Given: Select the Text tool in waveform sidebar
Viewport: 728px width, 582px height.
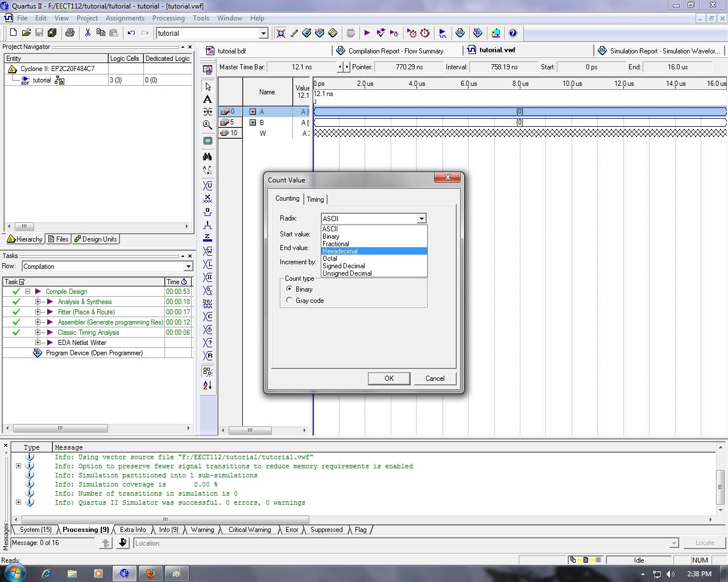Looking at the screenshot, I should [x=208, y=99].
